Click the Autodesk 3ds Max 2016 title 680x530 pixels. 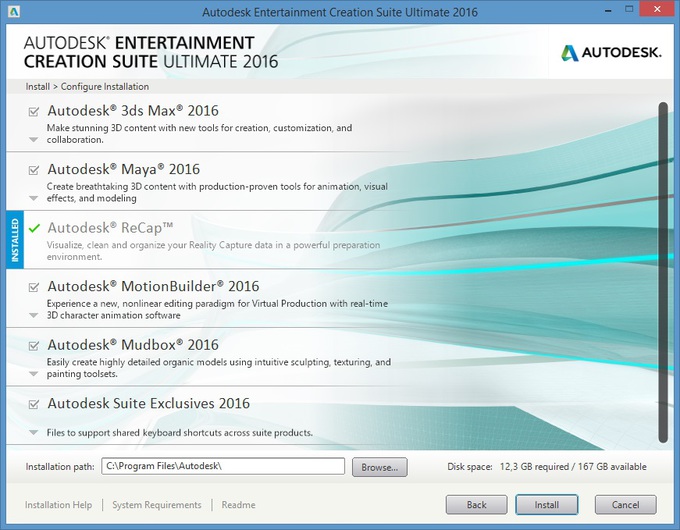pos(133,111)
